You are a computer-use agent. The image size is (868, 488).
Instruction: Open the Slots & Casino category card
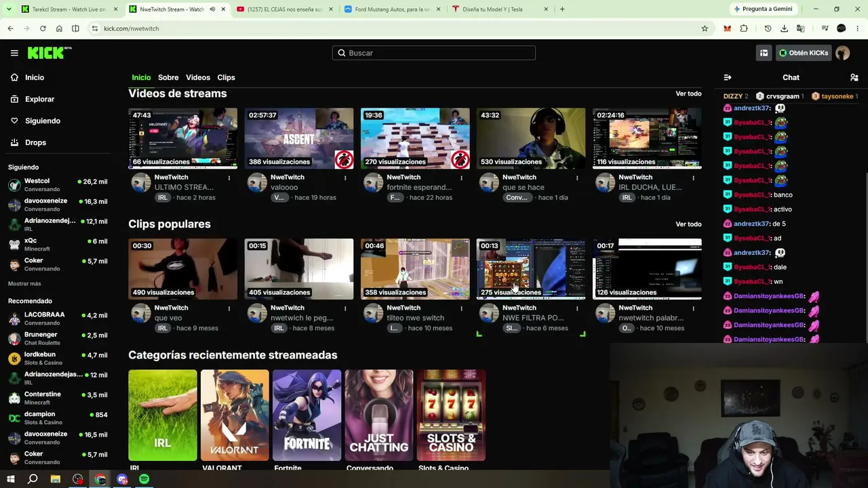(x=451, y=415)
